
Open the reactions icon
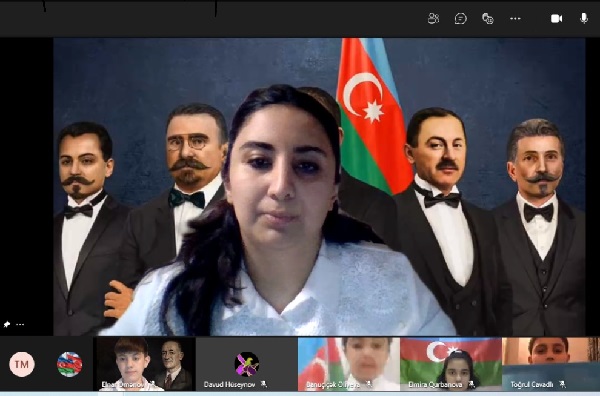(x=488, y=18)
